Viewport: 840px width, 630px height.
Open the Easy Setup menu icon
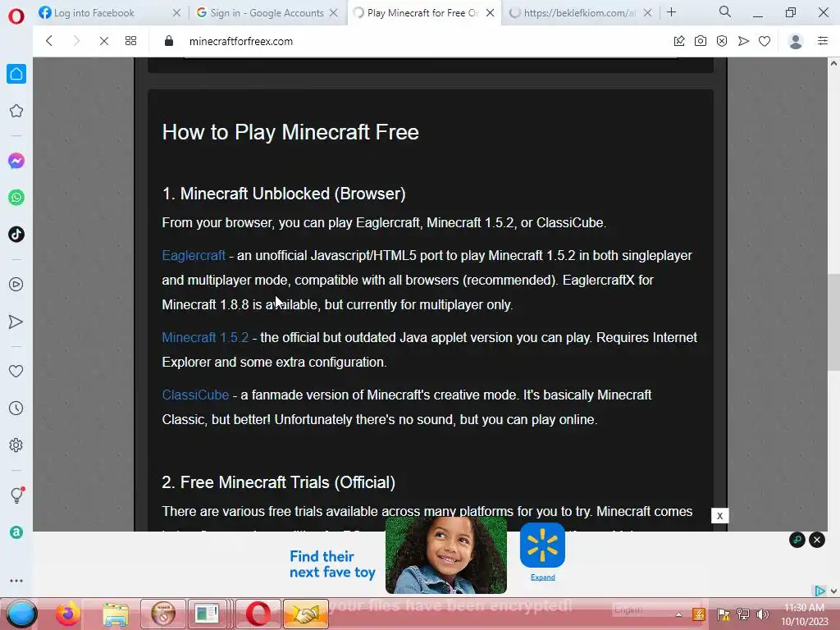(823, 41)
